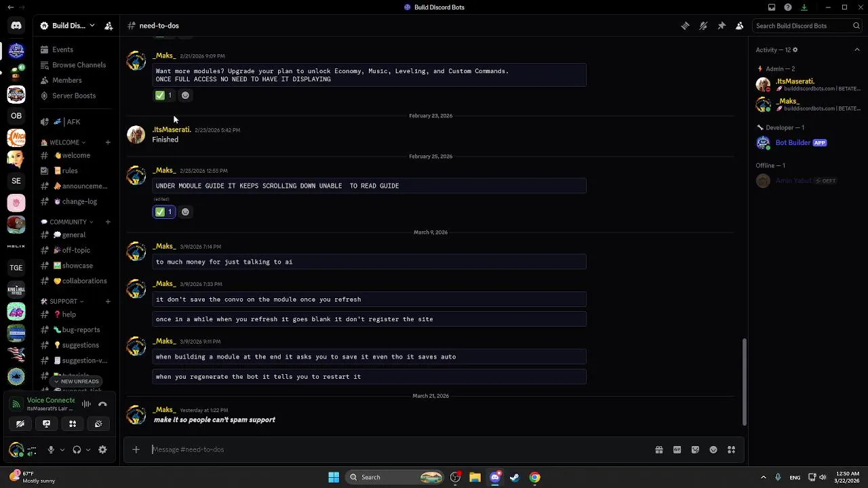This screenshot has width=868, height=488.
Task: Open Browse Channels
Action: click(x=75, y=65)
